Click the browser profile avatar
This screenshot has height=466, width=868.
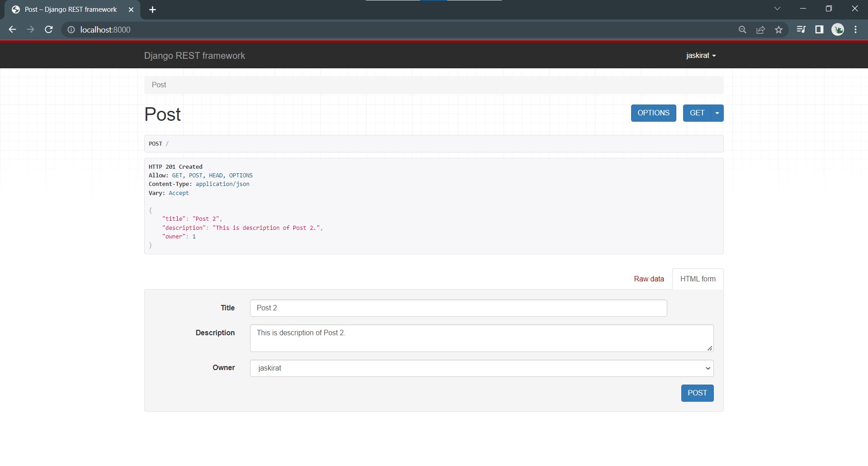[x=838, y=29]
